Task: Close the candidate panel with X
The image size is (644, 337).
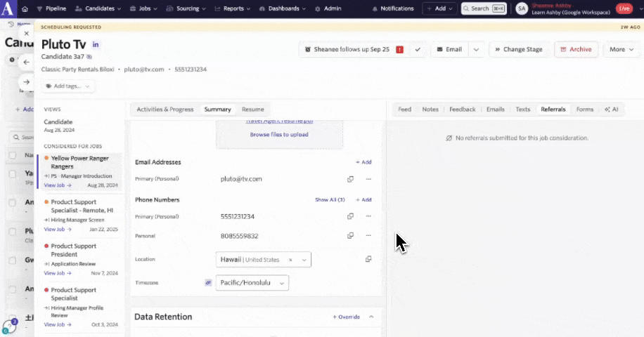Action: click(x=27, y=34)
